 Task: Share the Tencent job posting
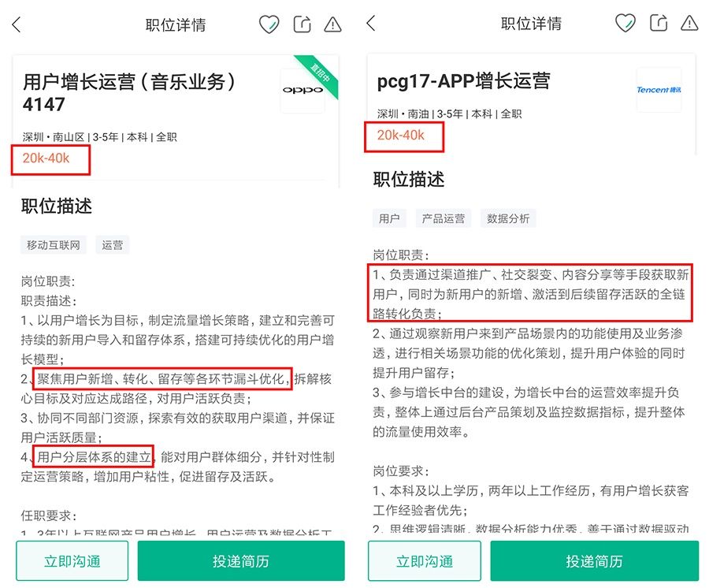(659, 23)
